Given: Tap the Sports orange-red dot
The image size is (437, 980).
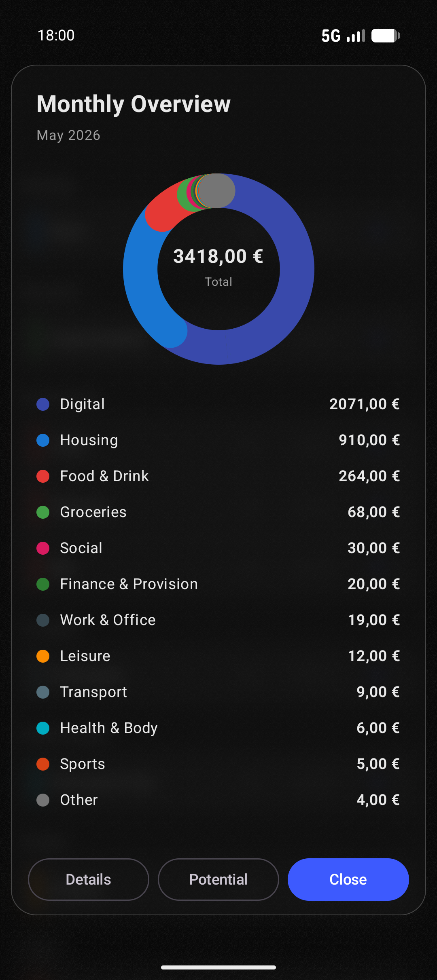Looking at the screenshot, I should click(x=43, y=764).
